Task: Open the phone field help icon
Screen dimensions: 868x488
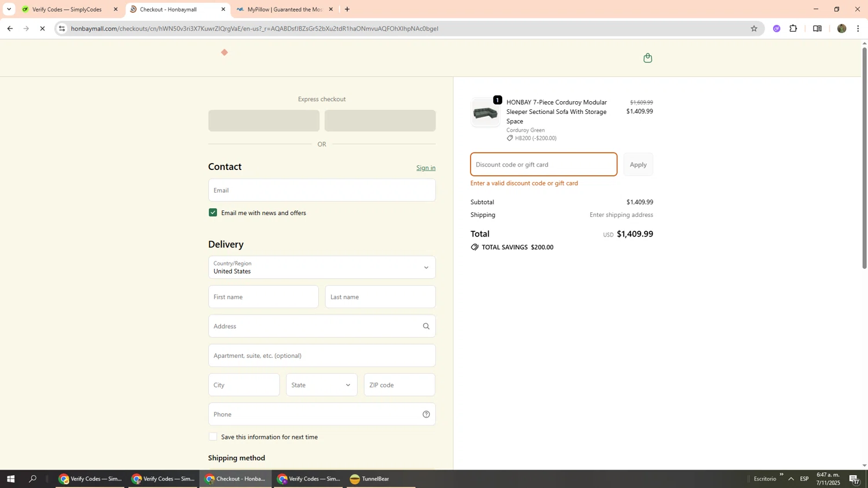Action: click(x=426, y=414)
